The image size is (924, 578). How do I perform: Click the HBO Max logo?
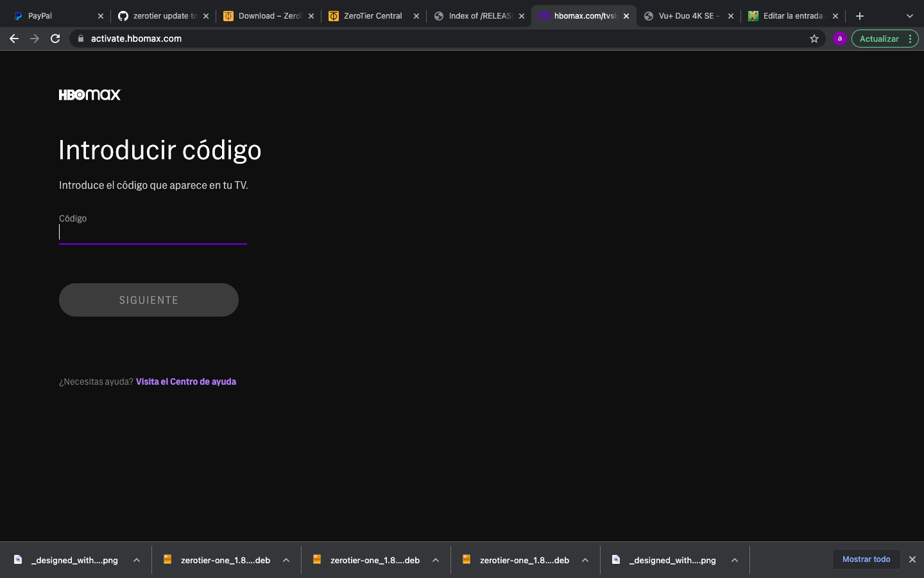tap(90, 95)
